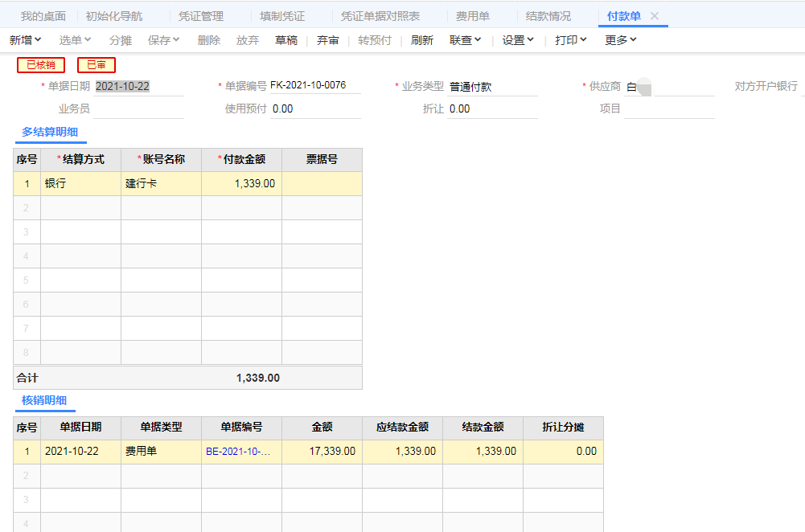805x532 pixels.
Task: Click the 放弃 toolbar button
Action: click(x=248, y=40)
